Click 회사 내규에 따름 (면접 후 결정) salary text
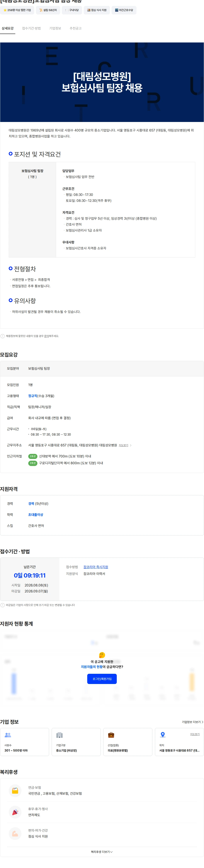Viewport: 204px width, 868px height. (49, 418)
